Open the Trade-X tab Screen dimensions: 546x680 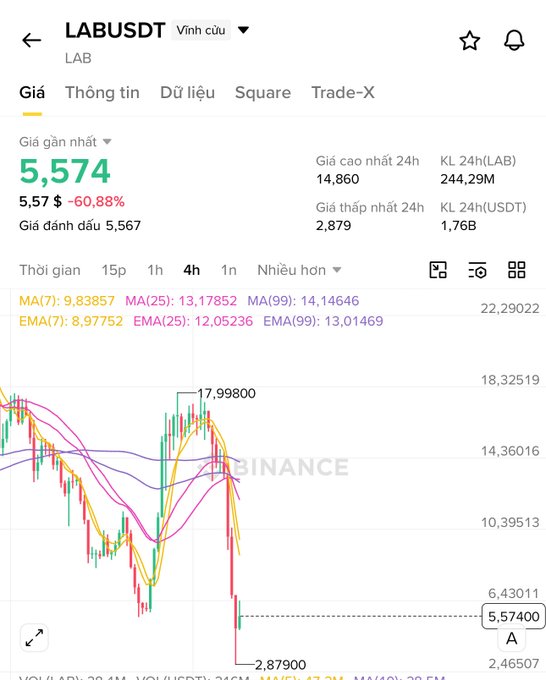(343, 93)
